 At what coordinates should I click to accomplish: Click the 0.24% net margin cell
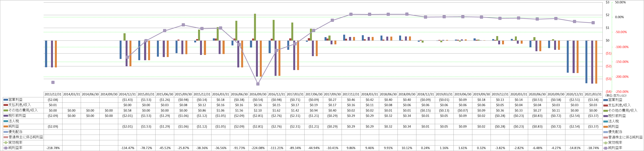(426, 148)
